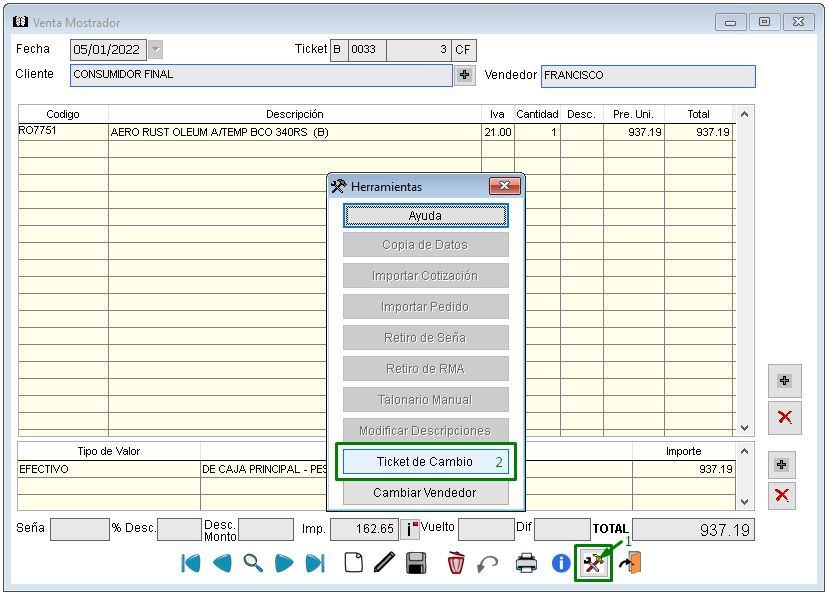Click the blue information icon
This screenshot has height=592, width=828.
[x=561, y=563]
